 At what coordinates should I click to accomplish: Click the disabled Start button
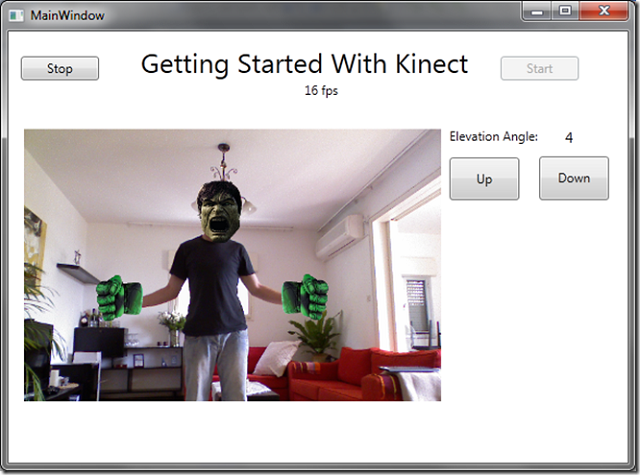point(539,68)
